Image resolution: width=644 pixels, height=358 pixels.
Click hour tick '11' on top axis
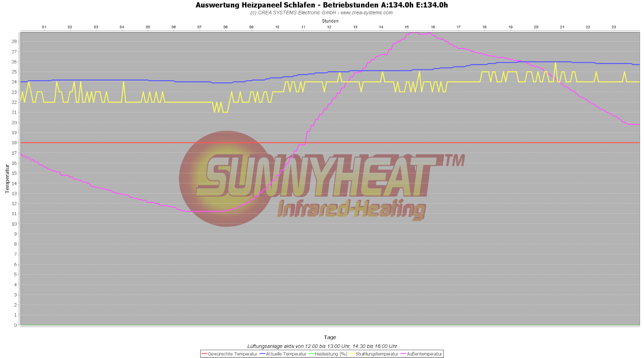(303, 27)
